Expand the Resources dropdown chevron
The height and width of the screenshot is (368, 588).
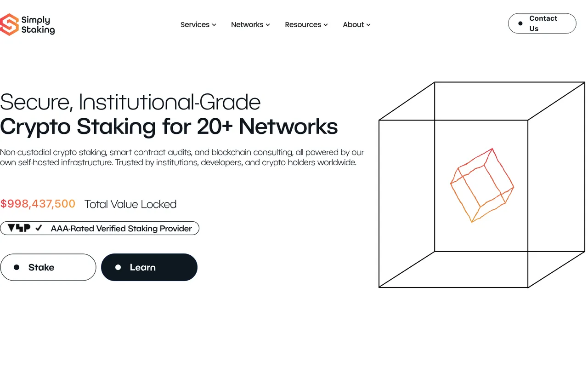pyautogui.click(x=326, y=25)
